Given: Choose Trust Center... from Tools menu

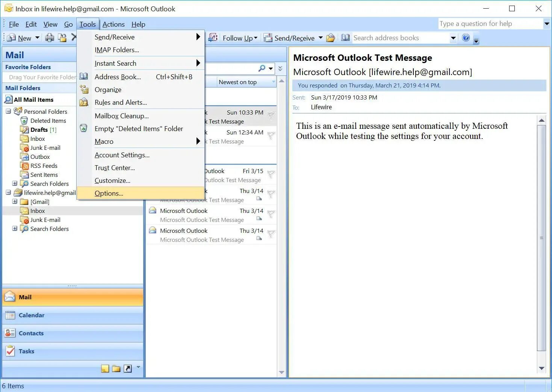Looking at the screenshot, I should (x=141, y=167).
